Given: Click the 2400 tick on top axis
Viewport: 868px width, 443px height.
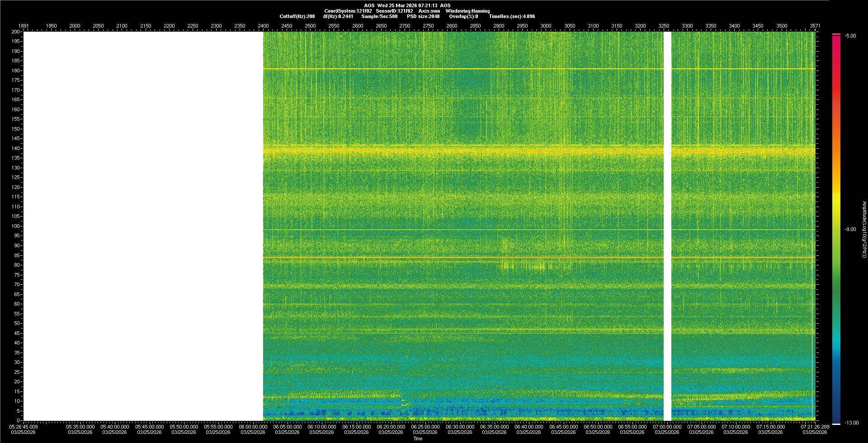Looking at the screenshot, I should click(263, 26).
